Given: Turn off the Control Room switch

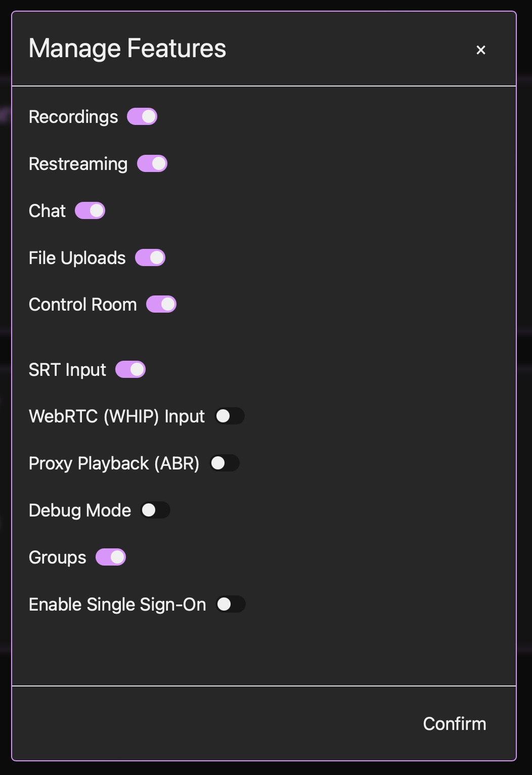Looking at the screenshot, I should [x=161, y=305].
